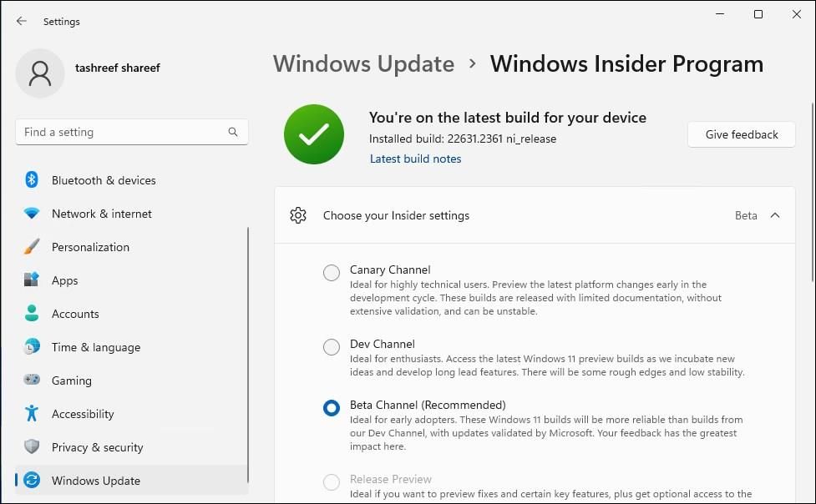Click the Apps sidebar icon

coord(31,280)
